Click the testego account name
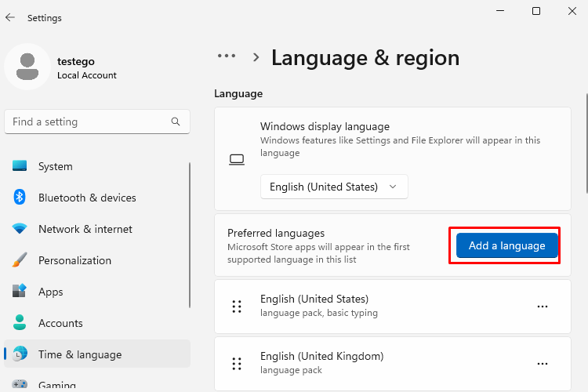Screen dimensions: 588x392 (76, 61)
